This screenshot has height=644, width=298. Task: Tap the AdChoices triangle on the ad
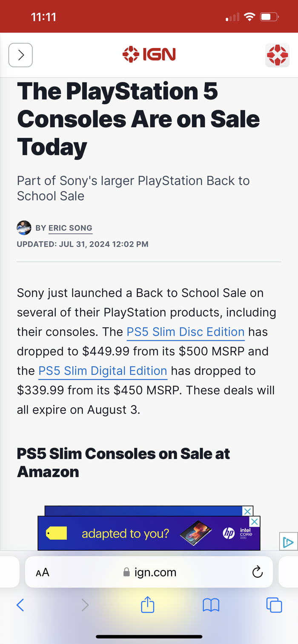tap(289, 541)
